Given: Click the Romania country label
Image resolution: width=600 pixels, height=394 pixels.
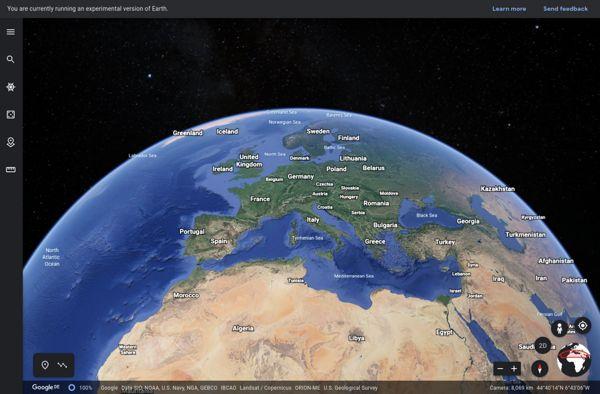Looking at the screenshot, I should click(376, 203).
